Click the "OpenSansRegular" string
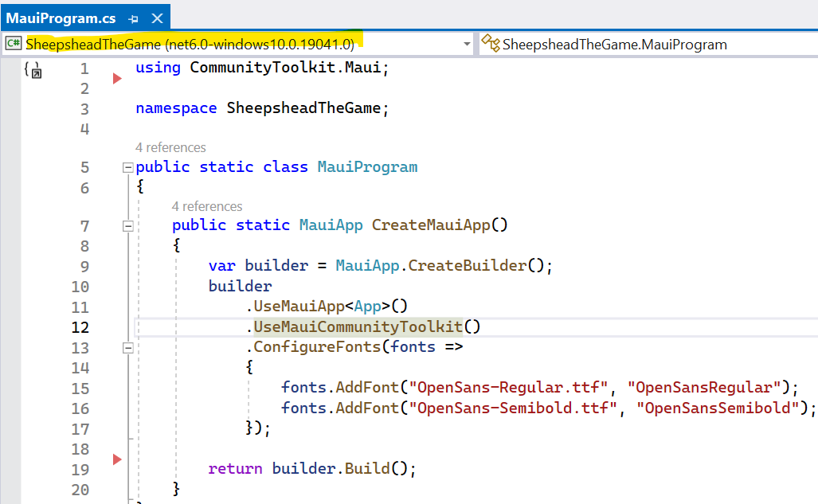The image size is (818, 504). pos(704,388)
